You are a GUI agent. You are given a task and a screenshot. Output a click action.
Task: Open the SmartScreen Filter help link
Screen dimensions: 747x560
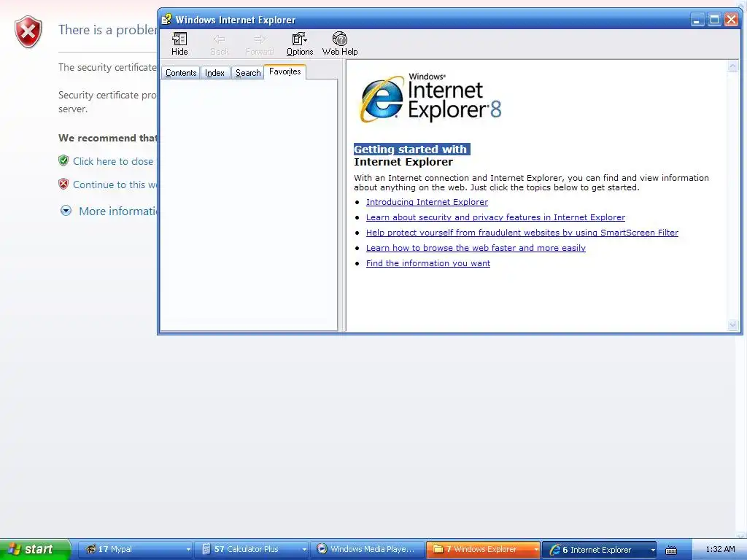click(x=522, y=233)
